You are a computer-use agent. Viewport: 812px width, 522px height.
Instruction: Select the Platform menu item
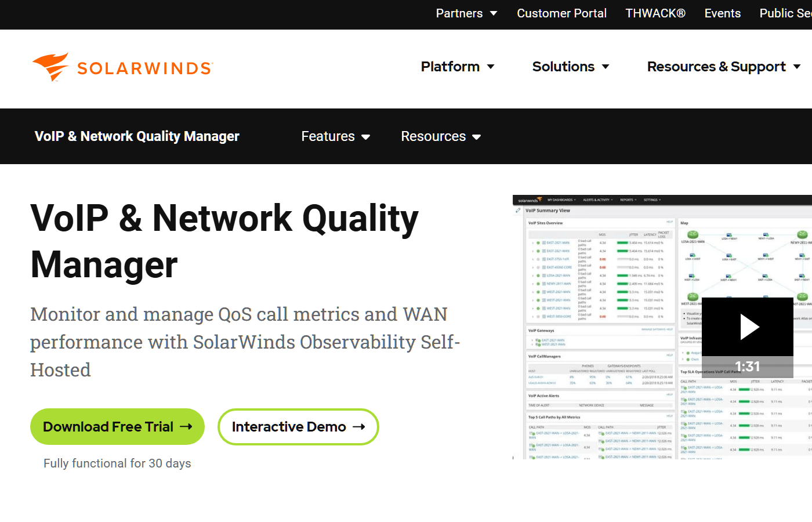click(x=450, y=67)
